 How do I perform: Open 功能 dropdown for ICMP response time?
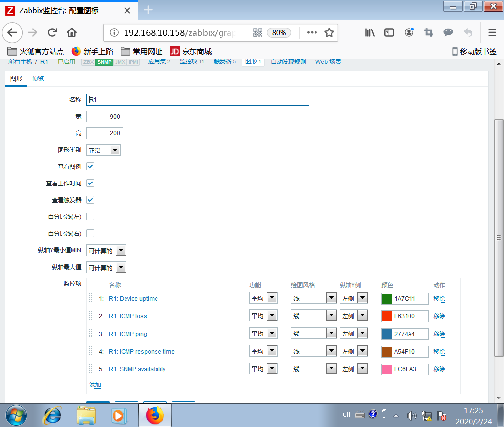coord(263,351)
